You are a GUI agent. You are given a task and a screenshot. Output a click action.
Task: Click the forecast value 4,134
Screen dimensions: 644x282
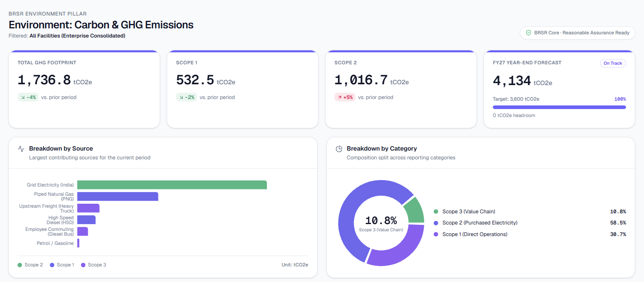(512, 81)
